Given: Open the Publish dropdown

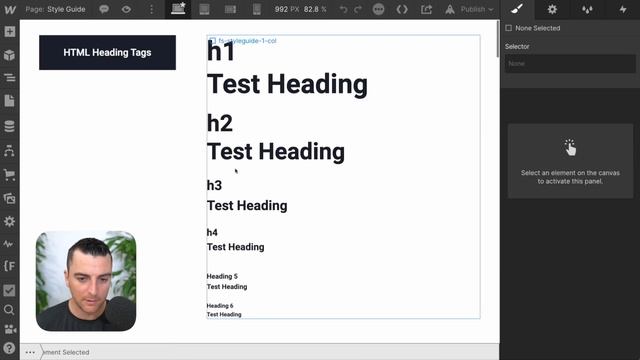Looking at the screenshot, I should click(x=476, y=9).
